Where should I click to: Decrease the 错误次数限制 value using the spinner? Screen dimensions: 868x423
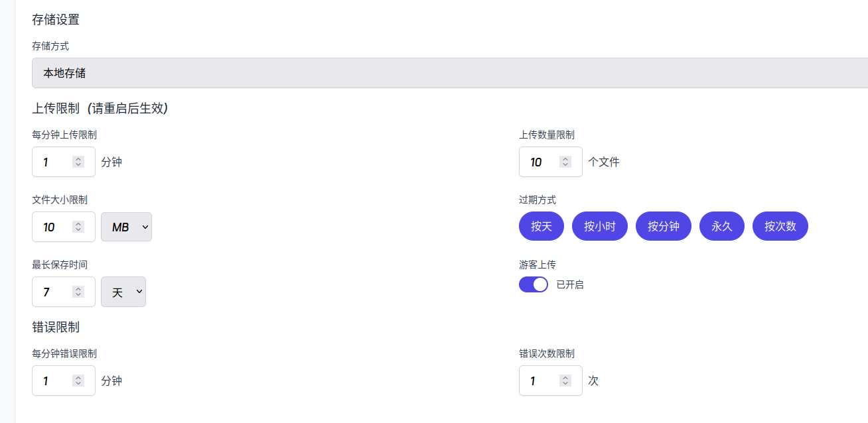click(565, 383)
